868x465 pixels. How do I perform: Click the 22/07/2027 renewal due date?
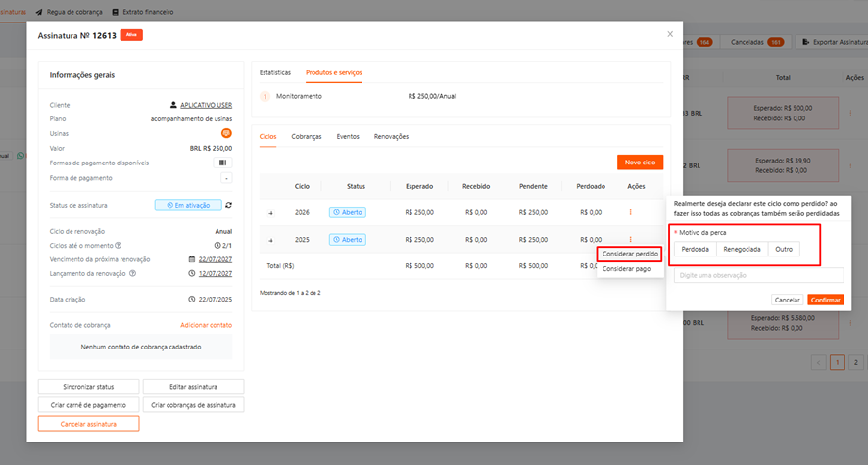(x=216, y=259)
